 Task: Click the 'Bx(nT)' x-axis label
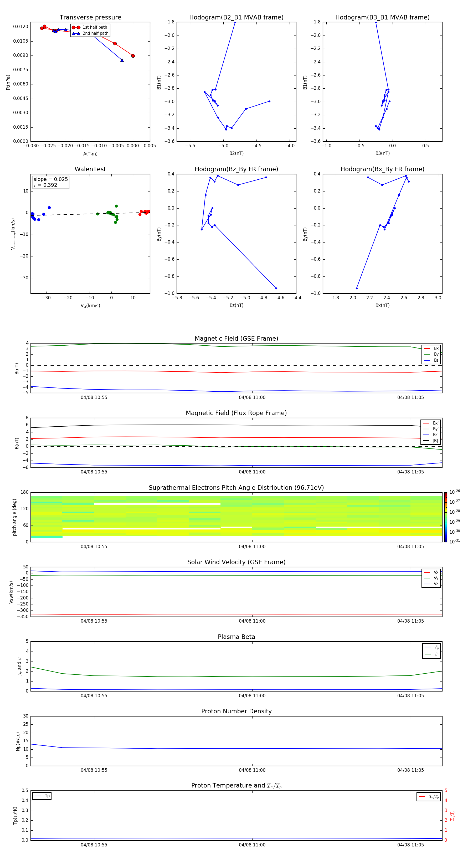point(382,305)
